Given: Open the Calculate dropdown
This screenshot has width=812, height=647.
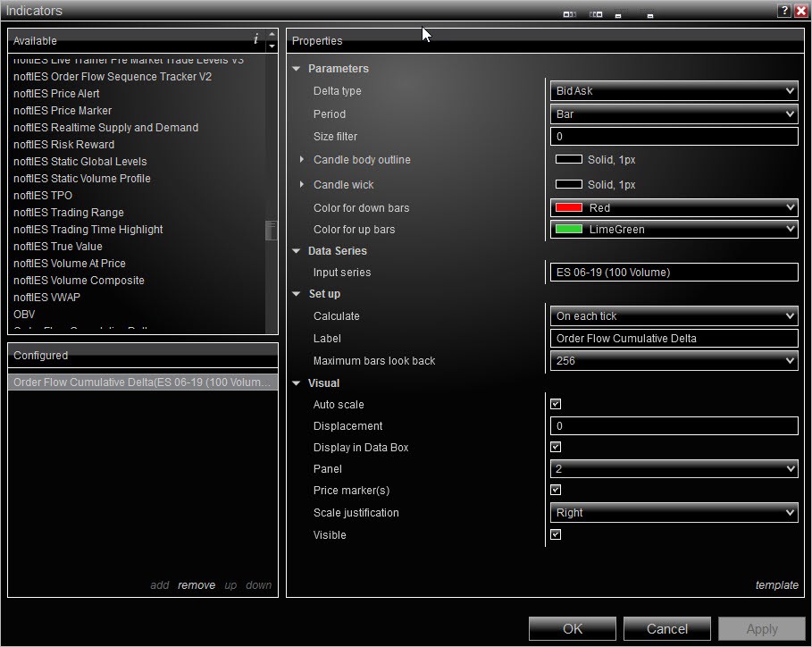Looking at the screenshot, I should (x=674, y=316).
